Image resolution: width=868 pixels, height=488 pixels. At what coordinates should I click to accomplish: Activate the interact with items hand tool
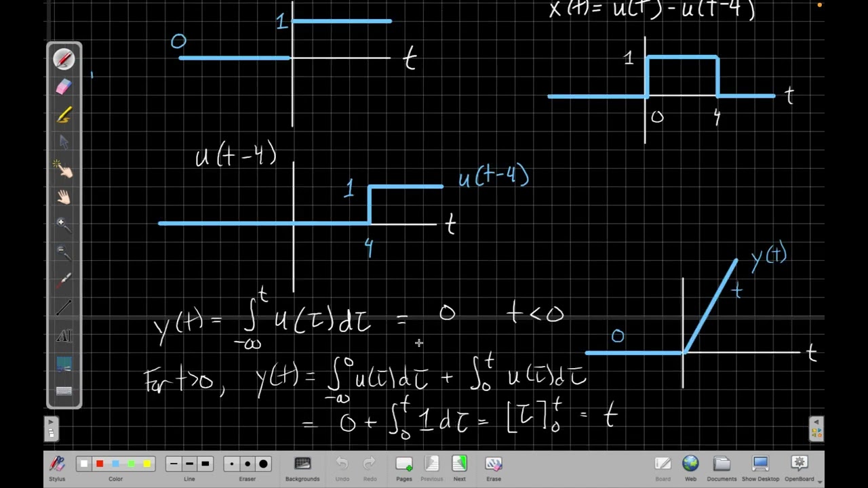coord(64,169)
